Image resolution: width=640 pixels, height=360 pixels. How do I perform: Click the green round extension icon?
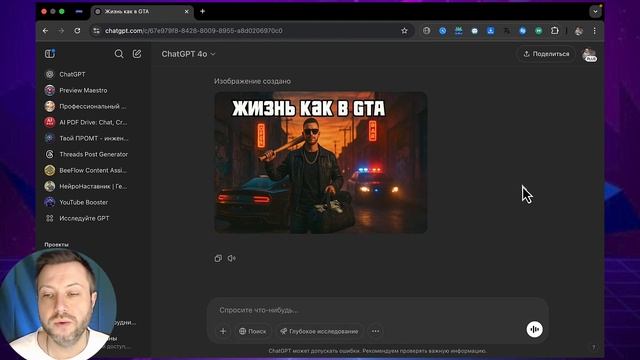pos(539,31)
